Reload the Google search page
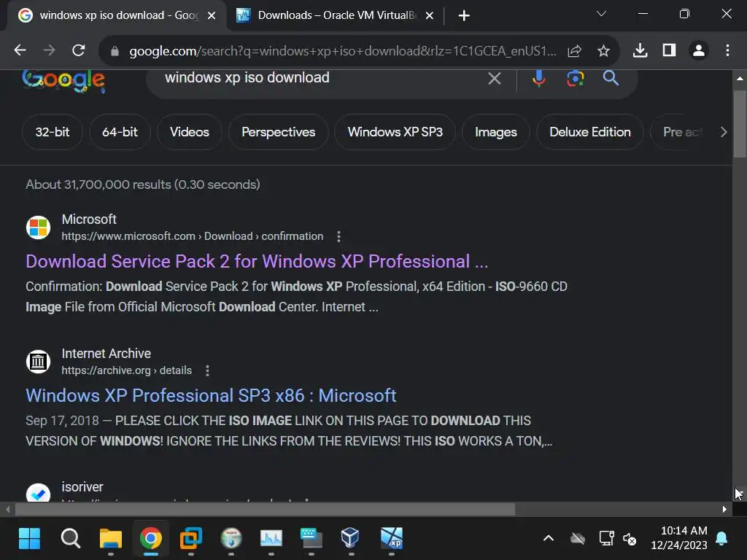The height and width of the screenshot is (560, 747). click(79, 50)
